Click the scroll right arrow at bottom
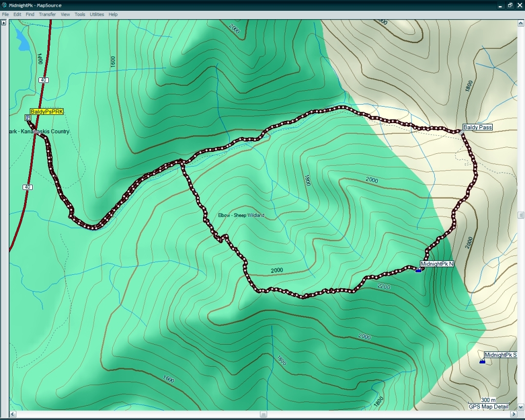The height and width of the screenshot is (420, 525). pyautogui.click(x=514, y=414)
